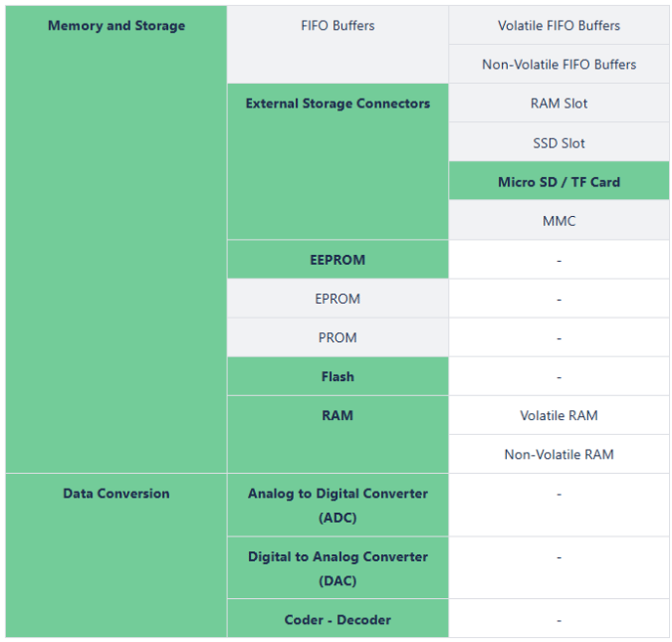Select External Storage Connectors cell
672x642 pixels.
337,104
